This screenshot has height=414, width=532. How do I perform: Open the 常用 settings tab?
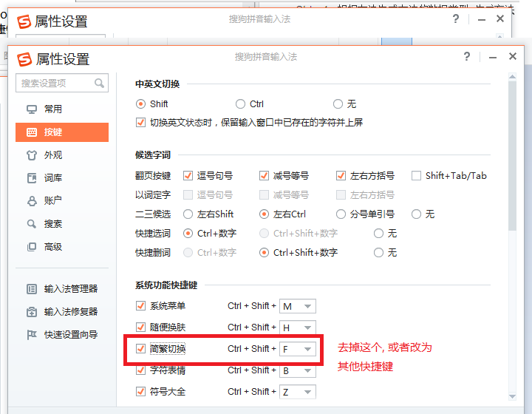point(62,109)
